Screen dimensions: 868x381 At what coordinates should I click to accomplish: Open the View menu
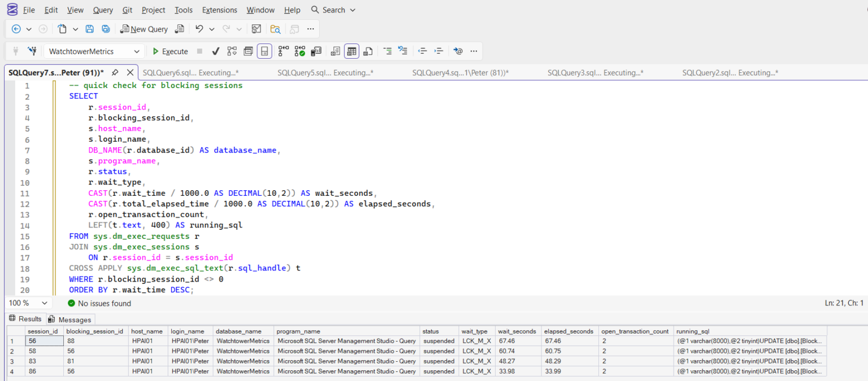pyautogui.click(x=75, y=10)
